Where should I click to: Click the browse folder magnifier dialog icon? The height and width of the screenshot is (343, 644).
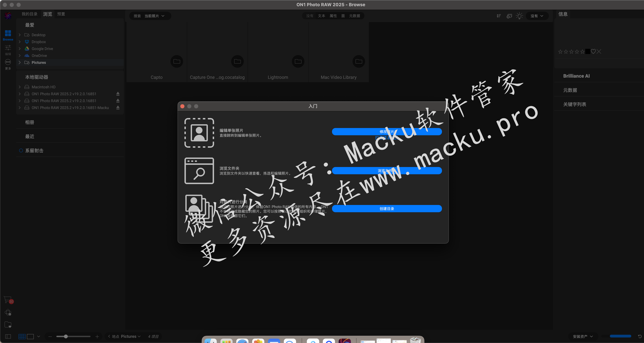(x=199, y=171)
